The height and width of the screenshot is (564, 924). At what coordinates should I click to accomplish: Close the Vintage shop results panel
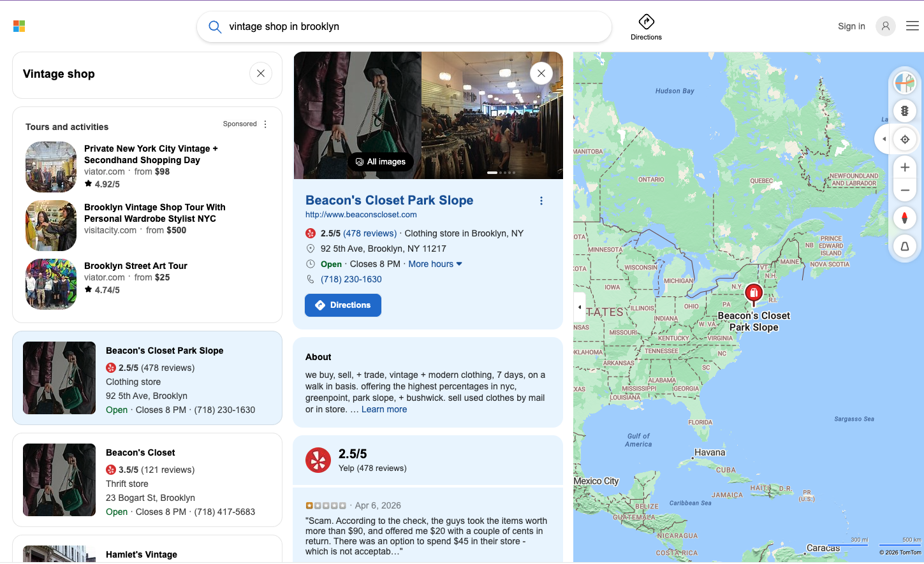pos(261,73)
